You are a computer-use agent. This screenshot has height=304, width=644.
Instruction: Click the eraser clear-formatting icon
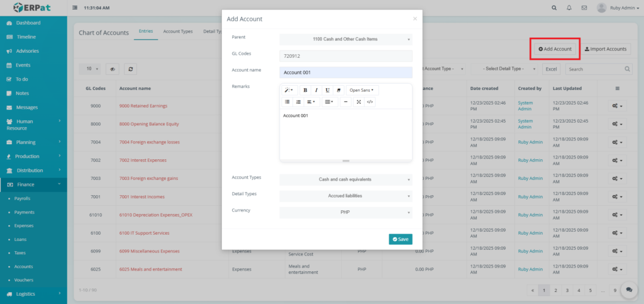[338, 90]
